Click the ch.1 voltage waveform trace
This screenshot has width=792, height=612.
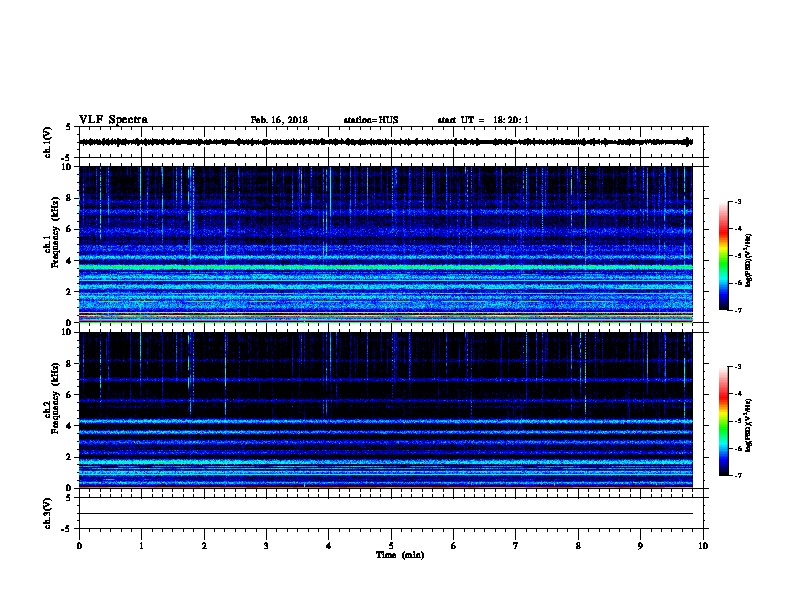[x=386, y=142]
